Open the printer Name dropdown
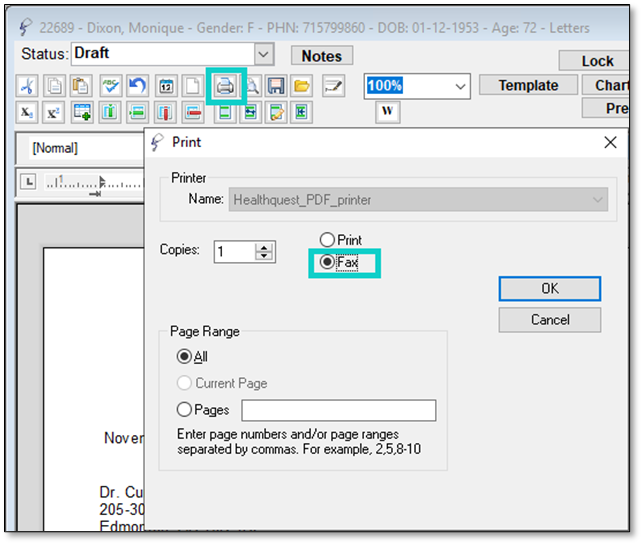Image resolution: width=643 pixels, height=545 pixels. 598,199
